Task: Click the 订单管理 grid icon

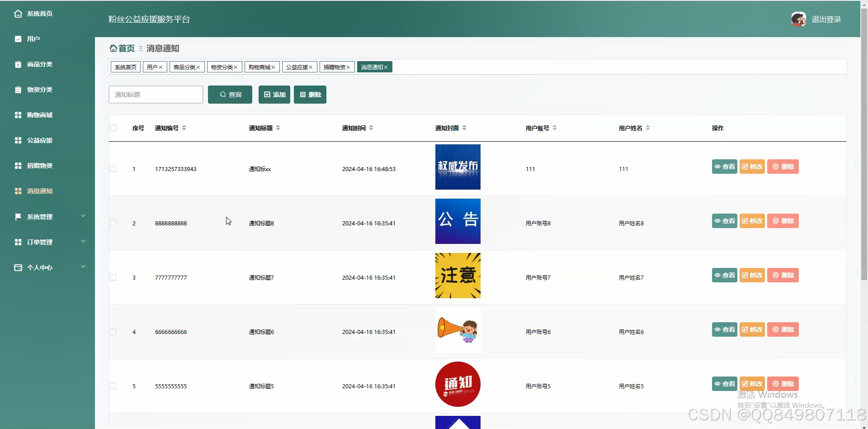Action: tap(18, 242)
